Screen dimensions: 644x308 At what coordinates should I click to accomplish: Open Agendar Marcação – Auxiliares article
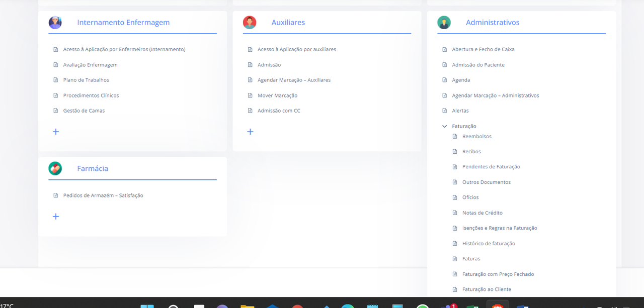coord(294,80)
